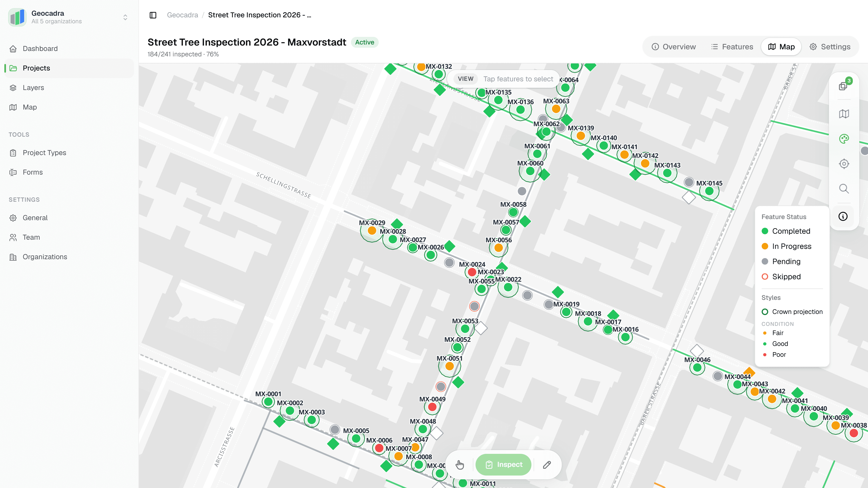Select tree marker MX-0145
Image resolution: width=868 pixels, height=488 pixels.
[x=709, y=191]
